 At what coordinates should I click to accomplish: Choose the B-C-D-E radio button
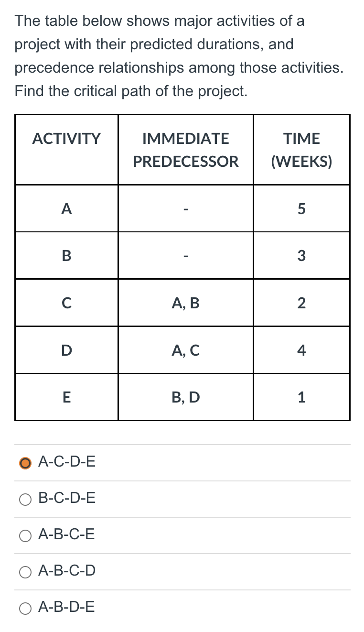point(25,499)
